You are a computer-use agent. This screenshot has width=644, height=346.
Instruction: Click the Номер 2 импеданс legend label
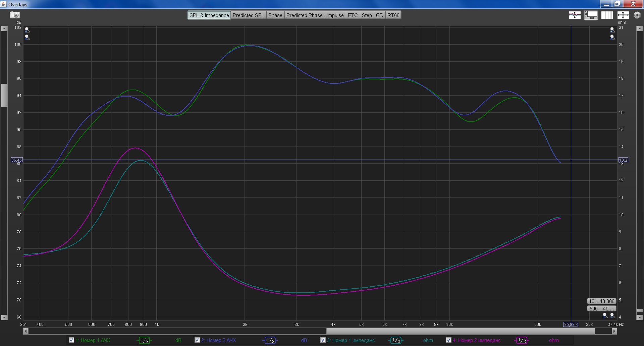click(x=477, y=340)
